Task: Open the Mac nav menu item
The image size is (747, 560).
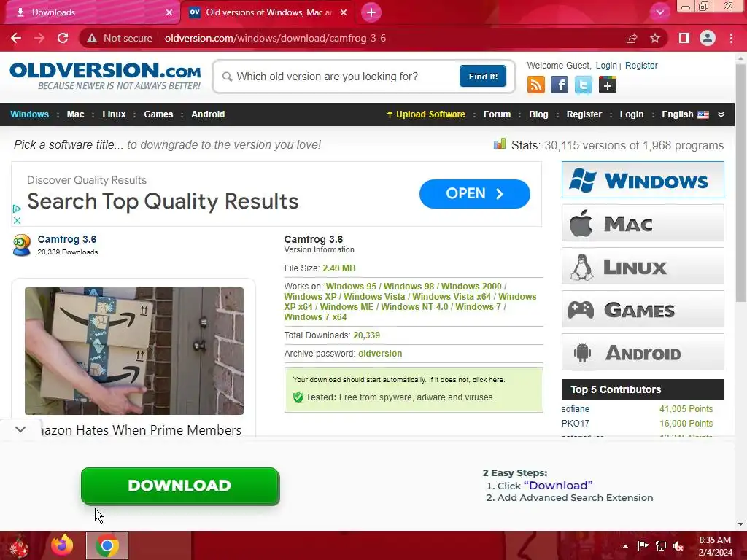Action: tap(75, 114)
